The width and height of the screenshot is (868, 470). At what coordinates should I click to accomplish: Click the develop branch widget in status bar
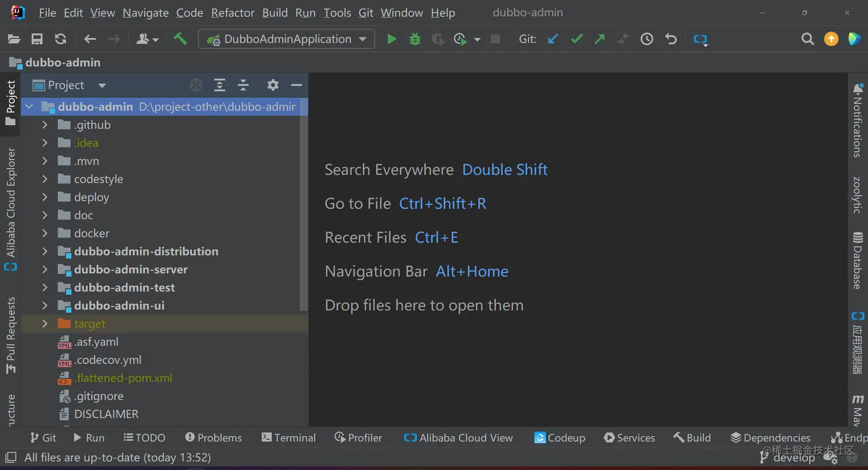click(788, 458)
